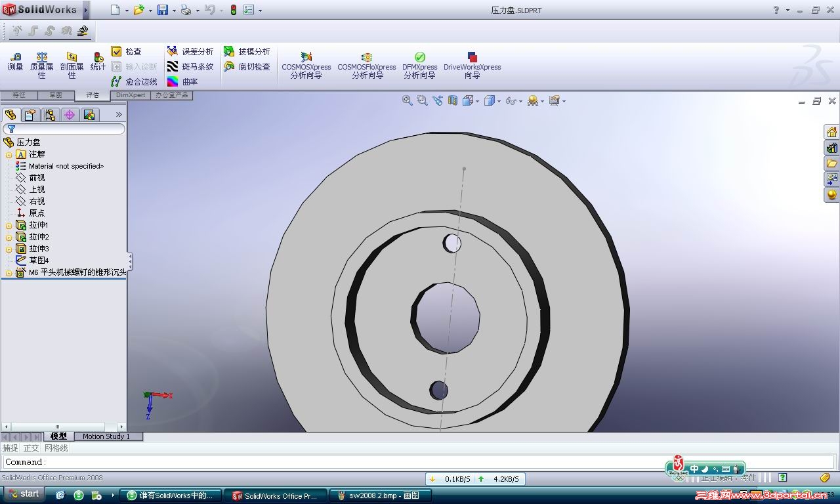The image size is (840, 504).
Task: Open the PropertyManager panel tab
Action: [30, 115]
